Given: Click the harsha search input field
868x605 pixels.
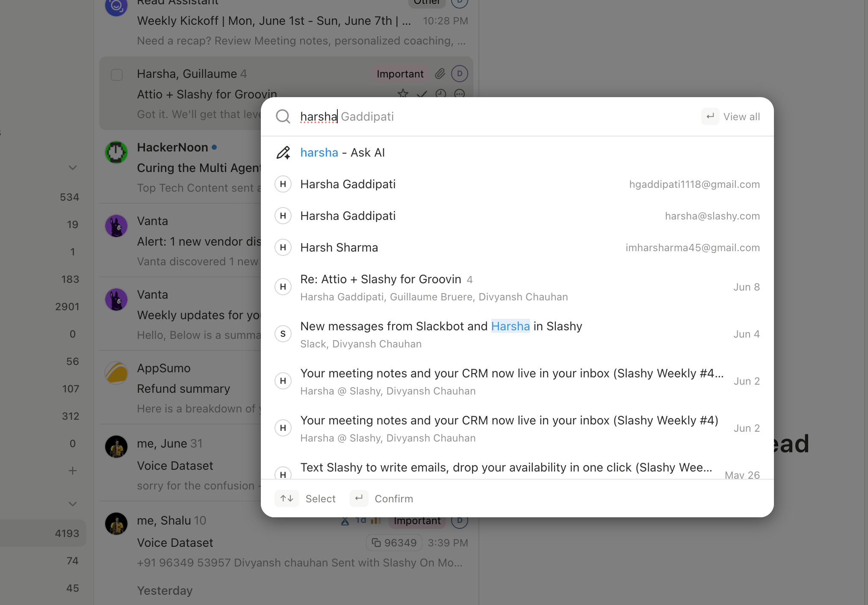Looking at the screenshot, I should (496, 116).
